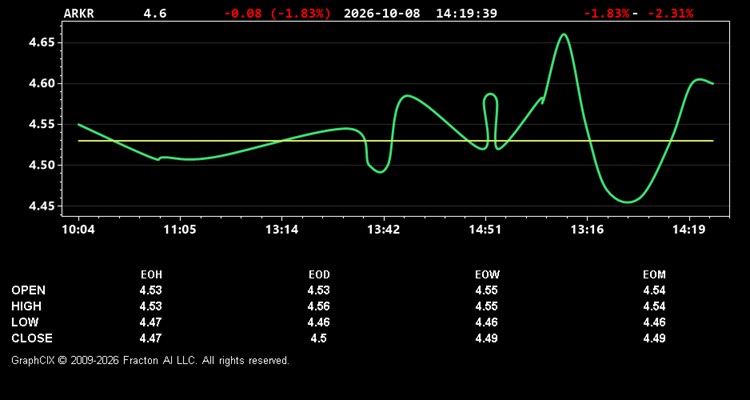Select the CLOSE row label

(32, 338)
